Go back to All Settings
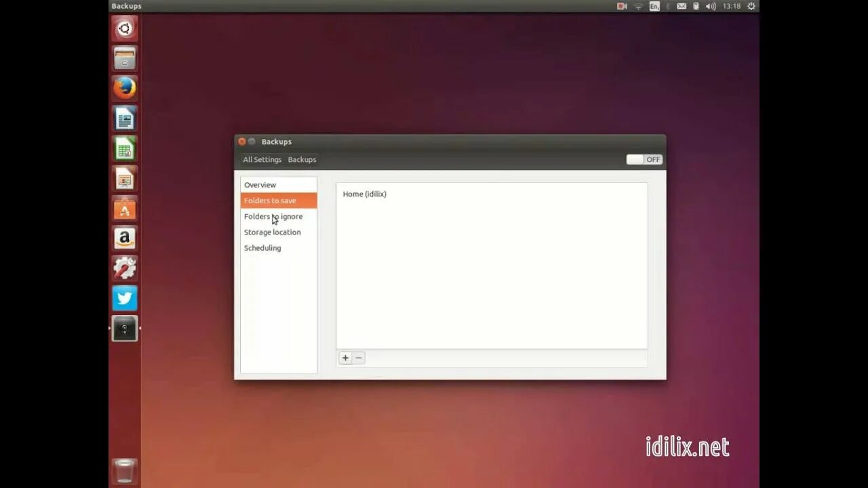 point(262,159)
